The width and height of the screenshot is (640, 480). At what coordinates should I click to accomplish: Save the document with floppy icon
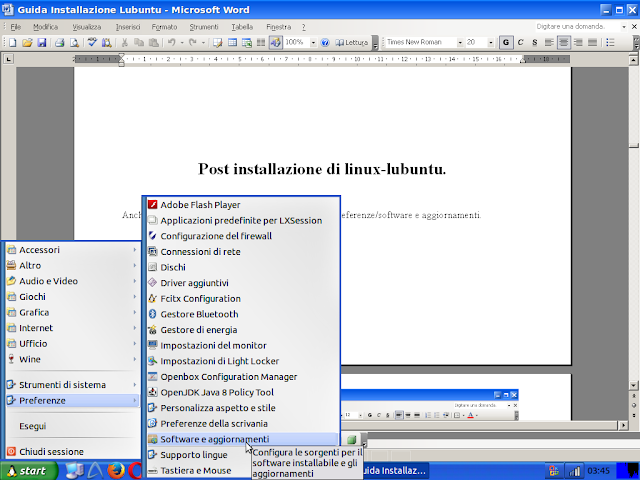click(42, 42)
